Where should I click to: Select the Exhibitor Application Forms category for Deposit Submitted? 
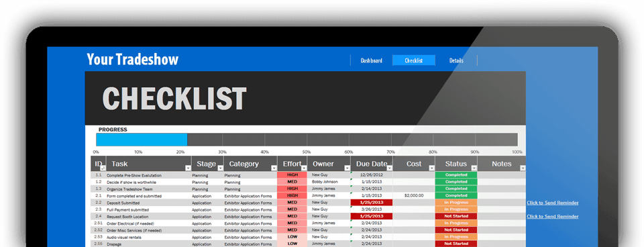pos(250,203)
